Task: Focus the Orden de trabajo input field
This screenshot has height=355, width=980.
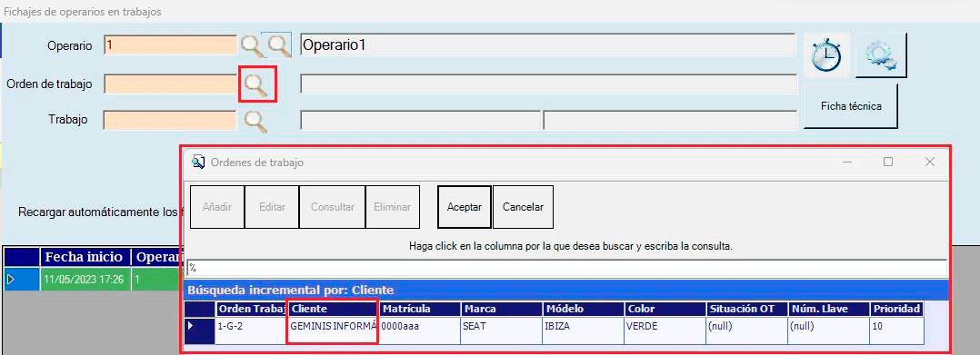Action: pos(171,84)
